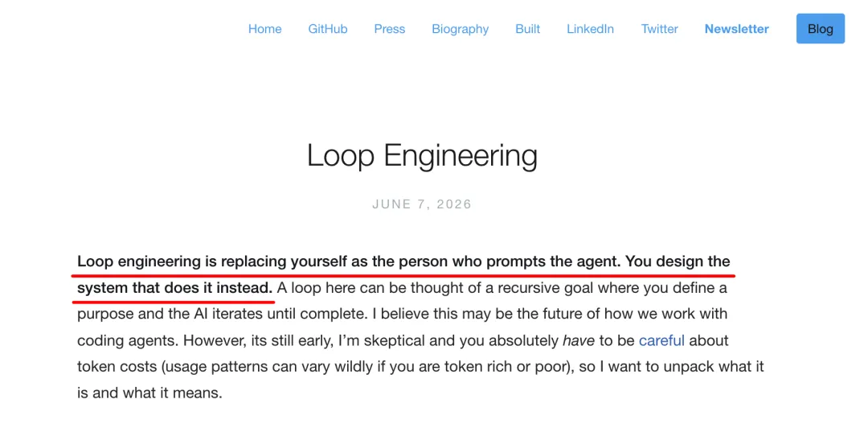Follow the "careful" hyperlink in paragraph
The height and width of the screenshot is (432, 868).
point(661,340)
